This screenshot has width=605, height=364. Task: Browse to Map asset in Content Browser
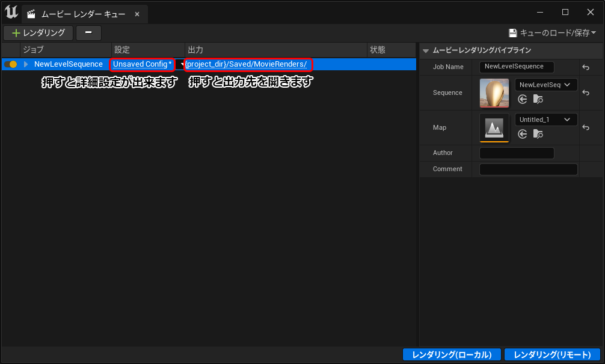click(x=538, y=134)
